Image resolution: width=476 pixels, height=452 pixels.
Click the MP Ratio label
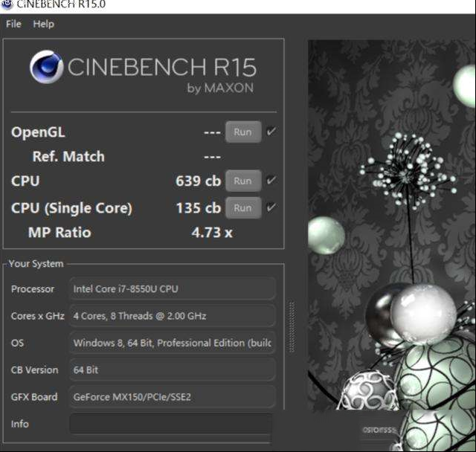59,233
